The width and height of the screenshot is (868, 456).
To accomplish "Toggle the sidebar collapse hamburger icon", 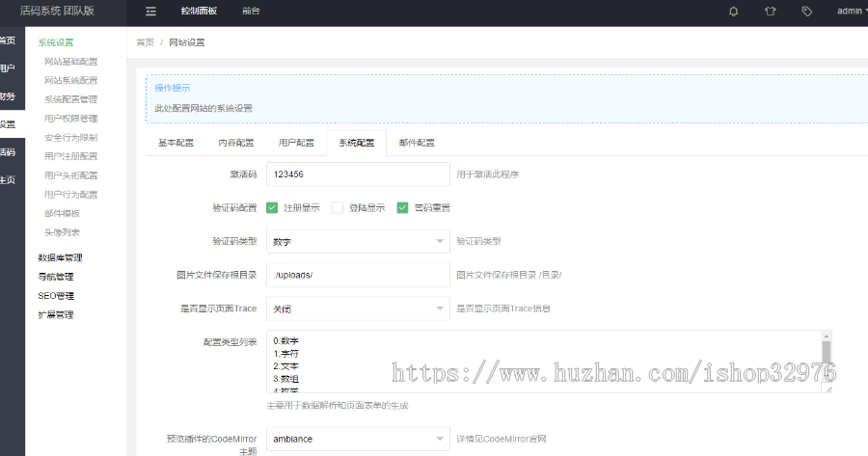I will (x=150, y=11).
